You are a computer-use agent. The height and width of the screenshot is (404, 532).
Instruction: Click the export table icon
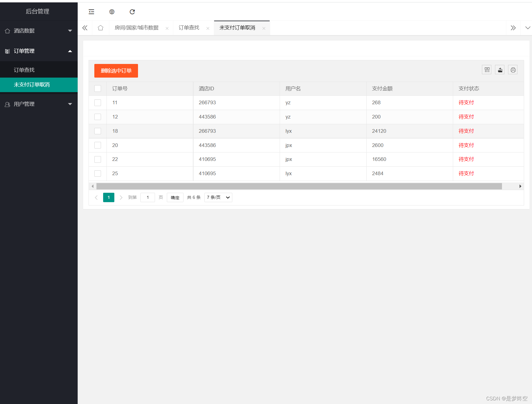[x=500, y=70]
